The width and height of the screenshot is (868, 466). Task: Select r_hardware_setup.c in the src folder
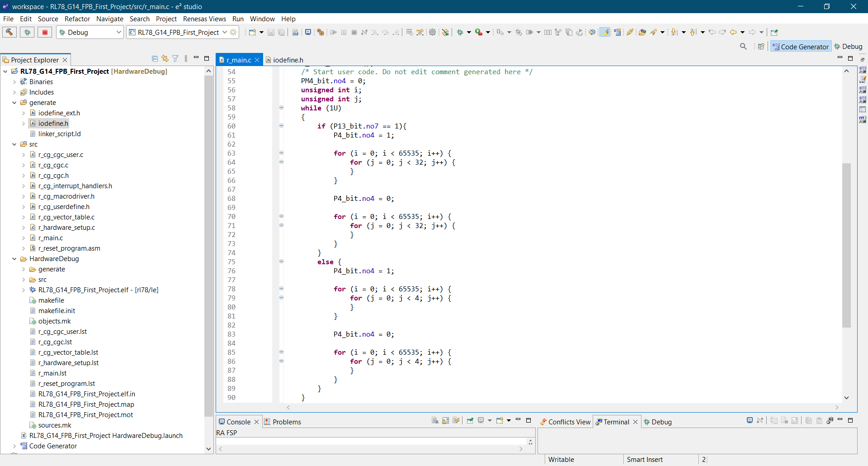[66, 228]
